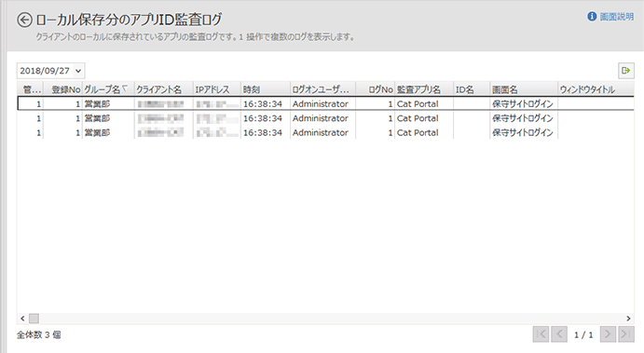Open the 2018/09/27 date dropdown

50,71
